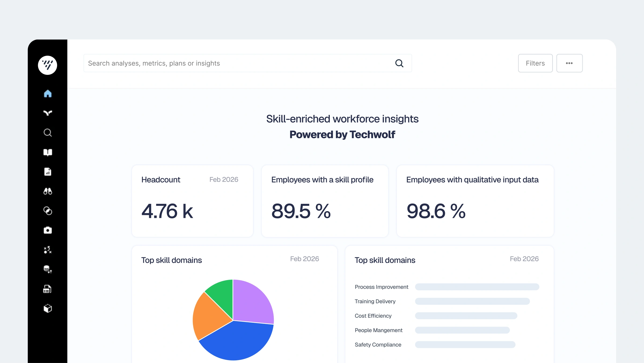Click the round logo at sidebar top
The height and width of the screenshot is (363, 644).
click(47, 65)
